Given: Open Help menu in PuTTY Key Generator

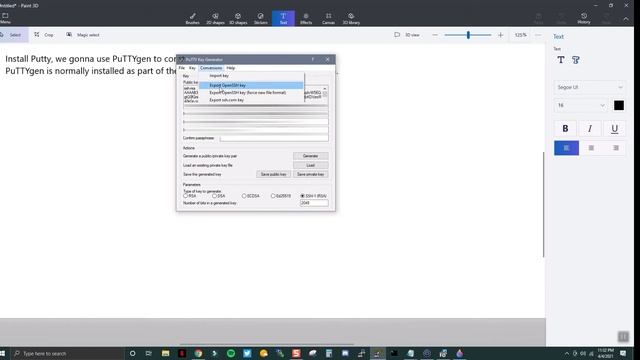Looking at the screenshot, I should [x=231, y=68].
